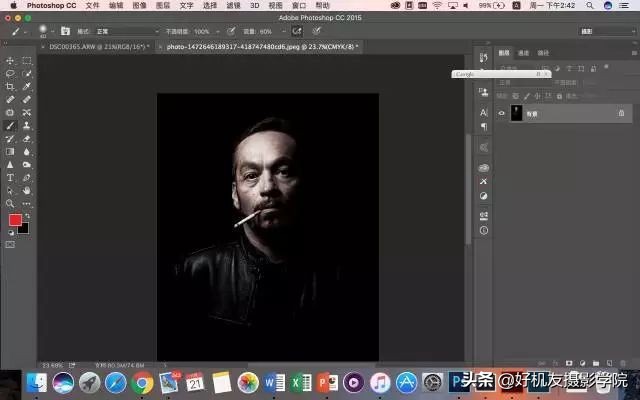The height and width of the screenshot is (400, 640).
Task: Expand the flow 60% dropdown arrow
Action: click(283, 31)
